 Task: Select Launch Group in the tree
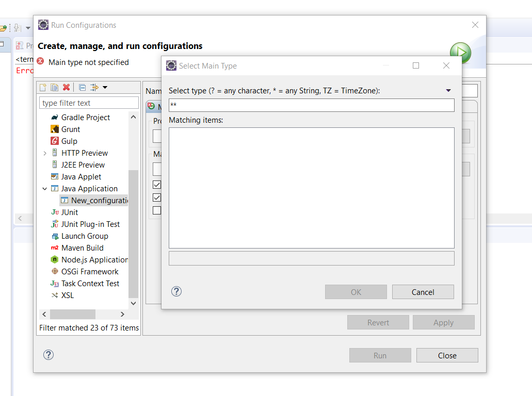(x=85, y=236)
